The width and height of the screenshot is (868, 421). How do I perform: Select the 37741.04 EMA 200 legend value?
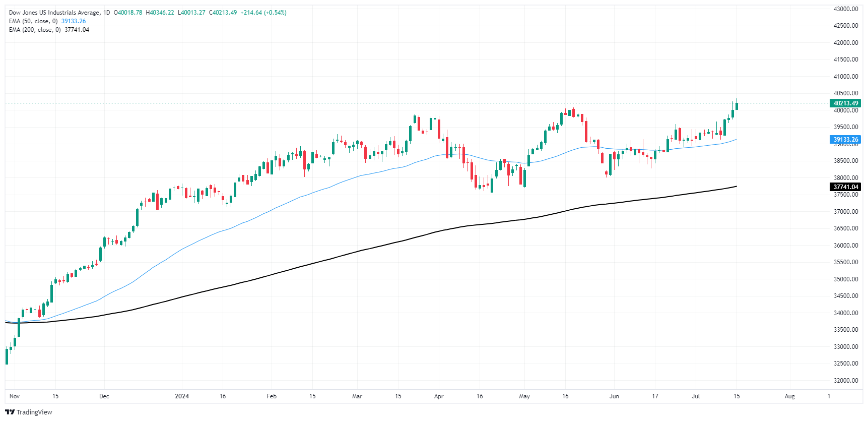pos(77,30)
